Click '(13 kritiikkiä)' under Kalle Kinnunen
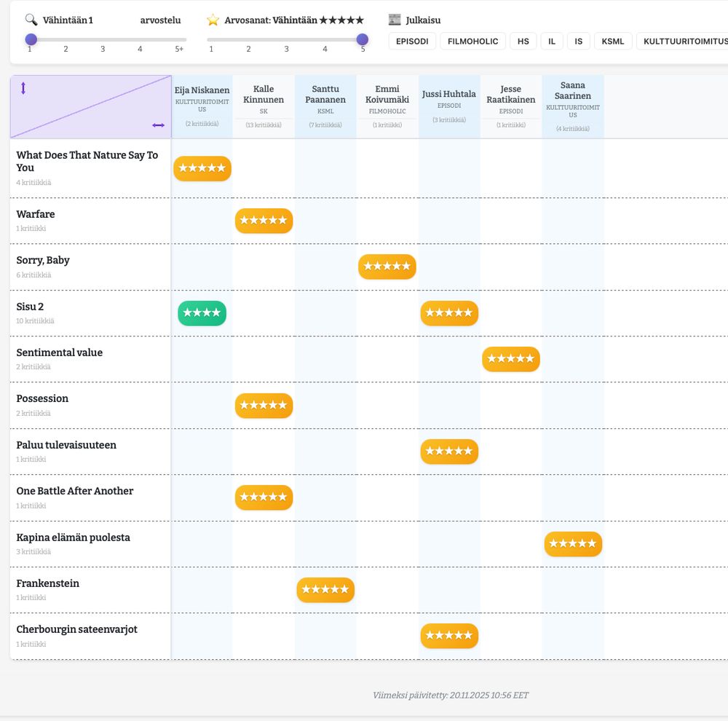The width and height of the screenshot is (728, 721). [x=264, y=125]
